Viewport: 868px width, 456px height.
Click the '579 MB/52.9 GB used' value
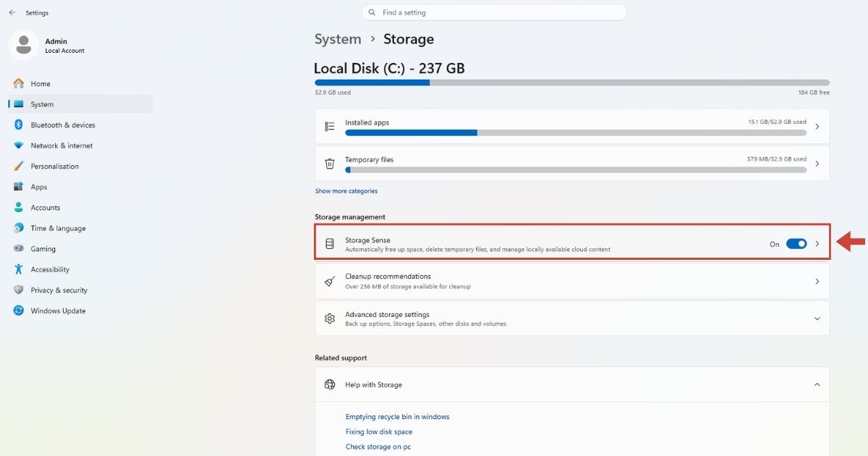click(x=776, y=159)
